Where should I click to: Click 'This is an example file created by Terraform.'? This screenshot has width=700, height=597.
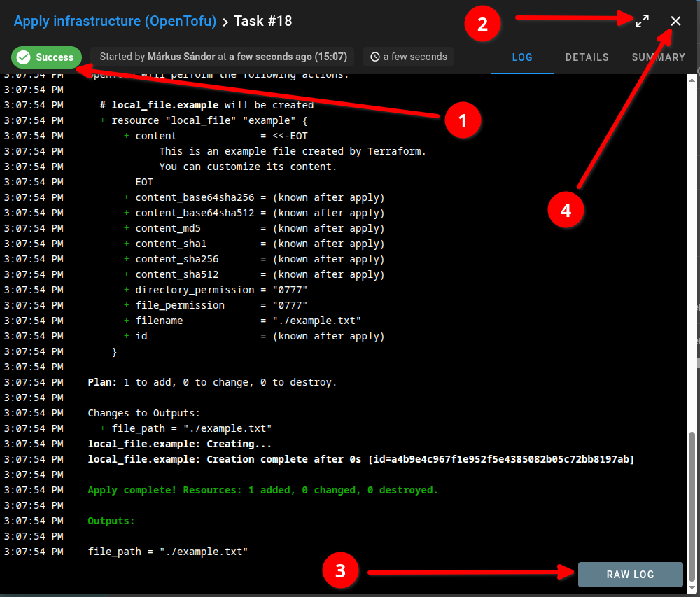293,151
